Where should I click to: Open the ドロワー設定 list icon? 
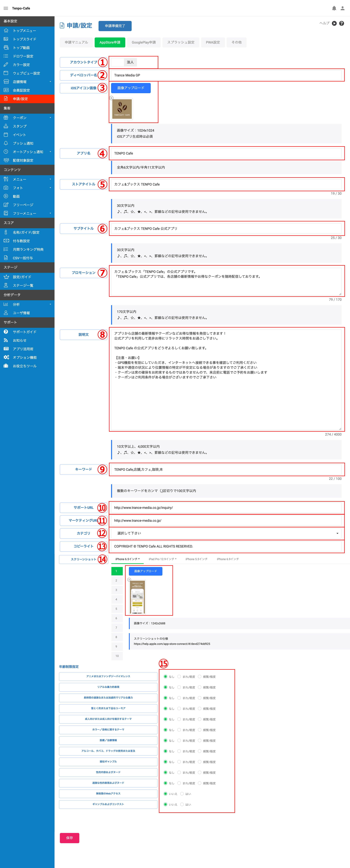coord(6,56)
